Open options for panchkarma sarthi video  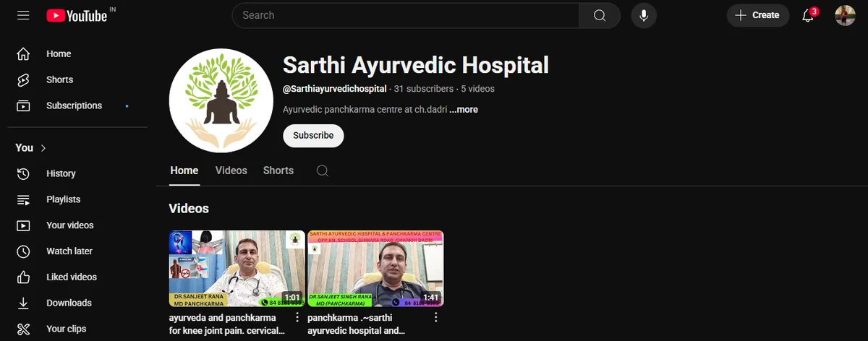click(435, 317)
